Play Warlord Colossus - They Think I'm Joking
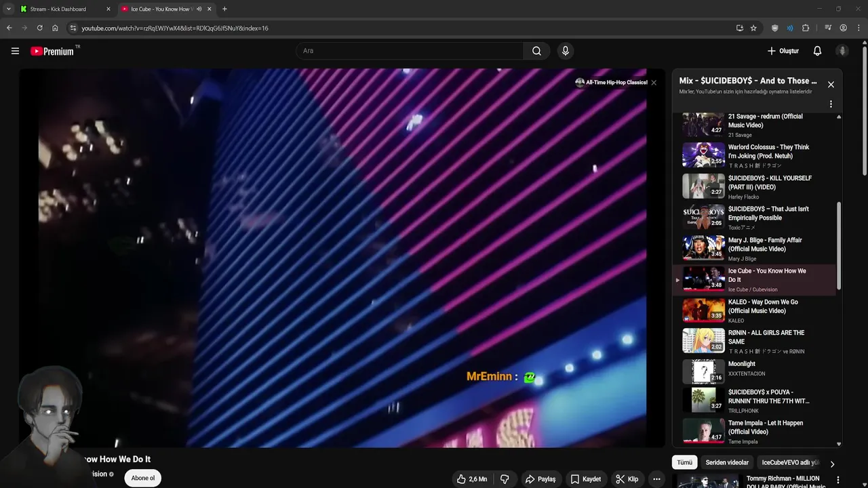868x488 pixels. 754,156
